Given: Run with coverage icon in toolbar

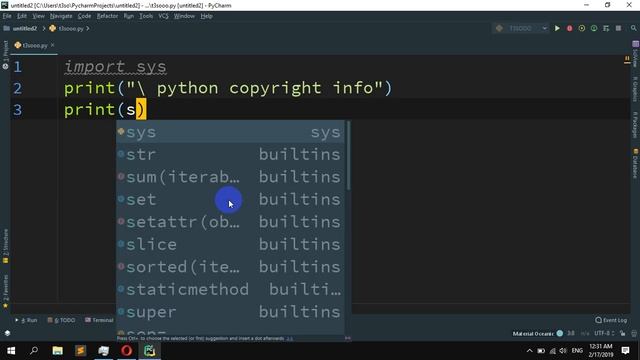Looking at the screenshot, I should (582, 28).
